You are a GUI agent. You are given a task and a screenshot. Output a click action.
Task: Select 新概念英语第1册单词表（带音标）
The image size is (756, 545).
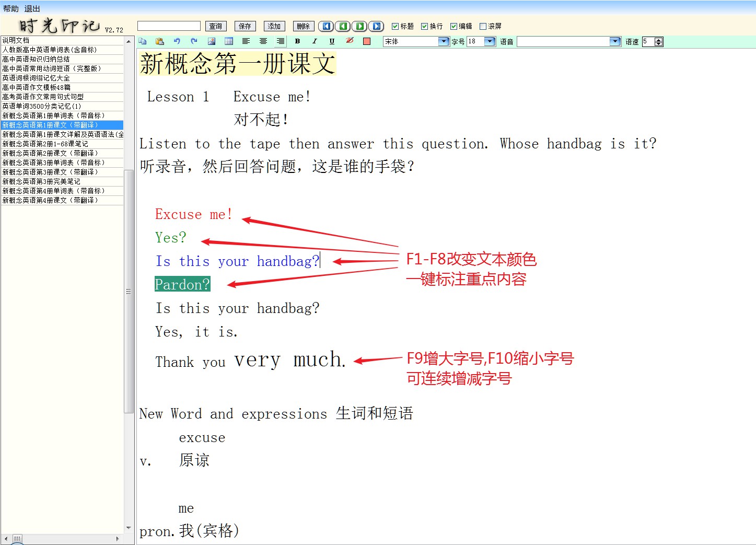pos(62,115)
